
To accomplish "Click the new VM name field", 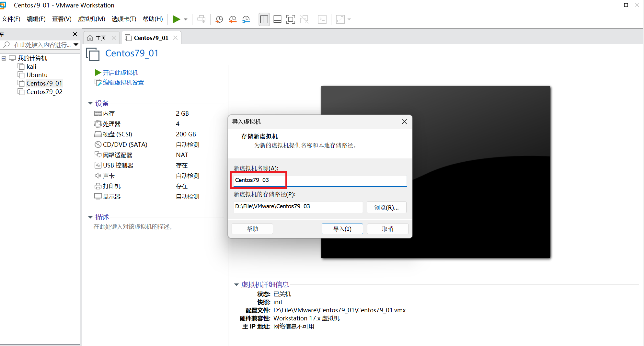I will pos(320,180).
